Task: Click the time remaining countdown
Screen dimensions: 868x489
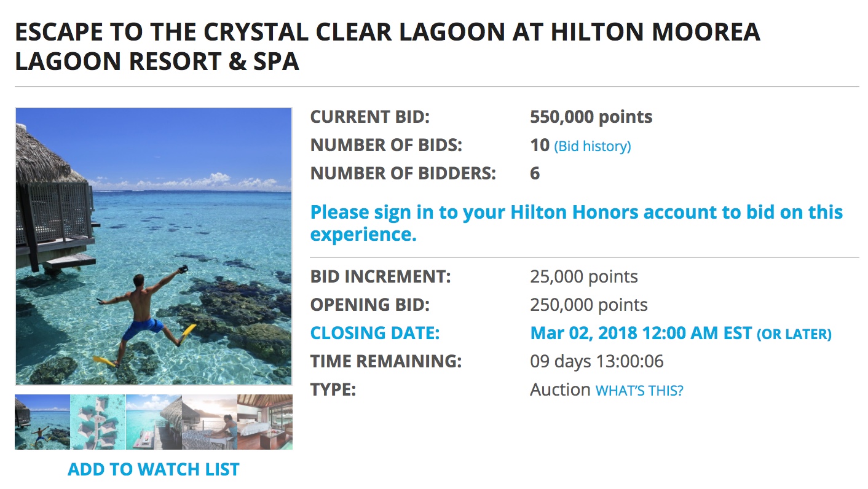Action: 596,361
